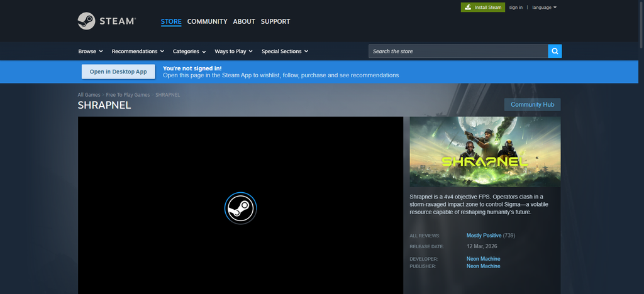The width and height of the screenshot is (644, 294).
Task: Open the Mostly Positive reviews link
Action: pyautogui.click(x=484, y=236)
